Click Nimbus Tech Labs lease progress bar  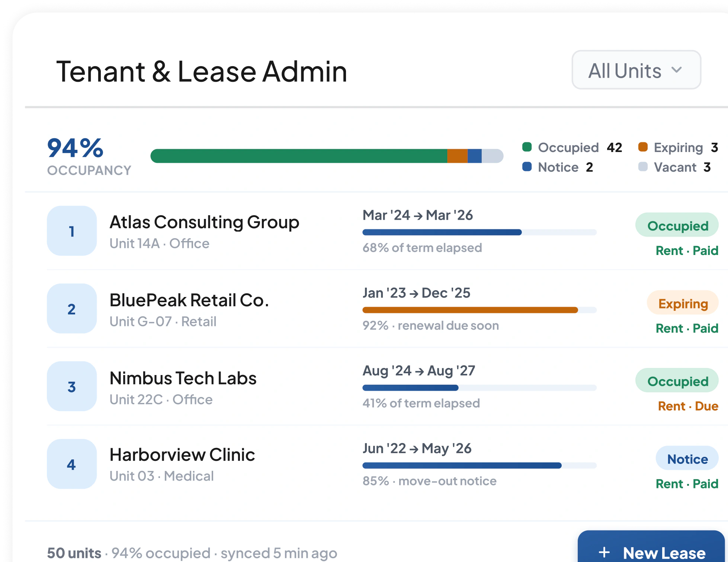coord(480,388)
